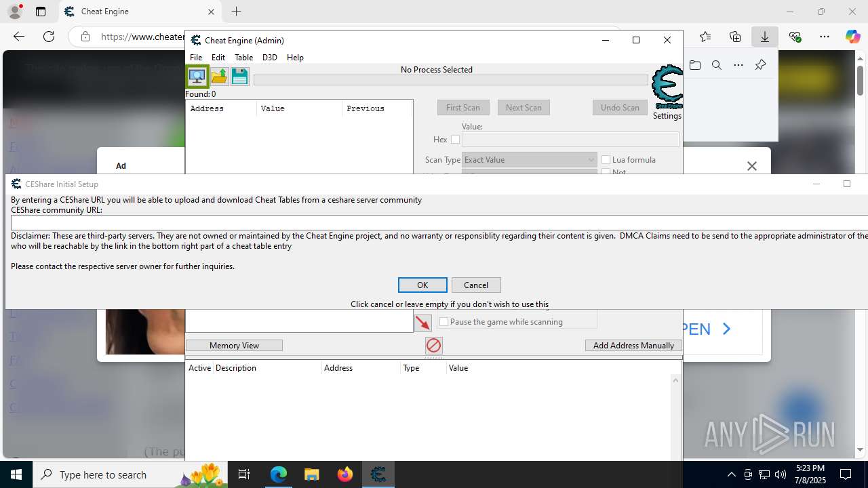
Task: Open the Table menu
Action: point(243,58)
